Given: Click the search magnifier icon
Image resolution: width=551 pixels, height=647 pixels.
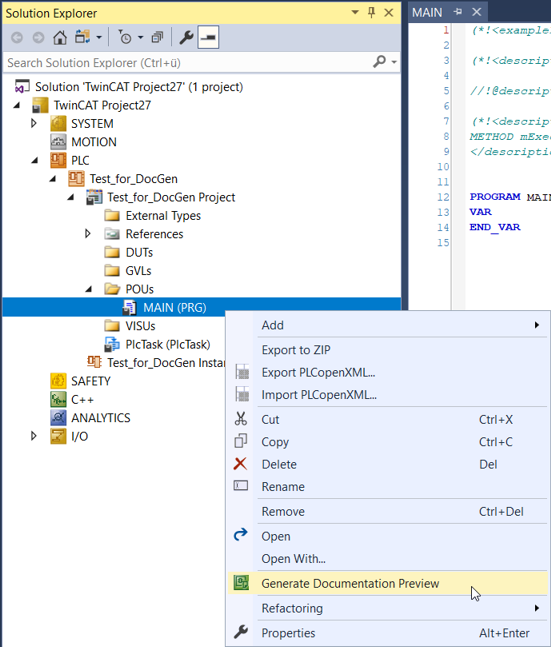Looking at the screenshot, I should click(379, 62).
